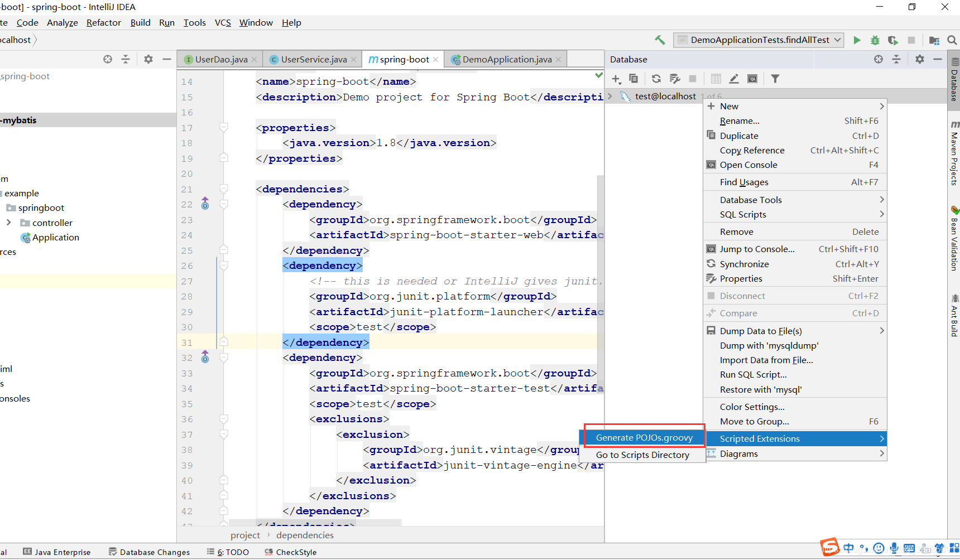Add a new data source with plus icon
Image resolution: width=960 pixels, height=560 pixels.
click(x=616, y=79)
